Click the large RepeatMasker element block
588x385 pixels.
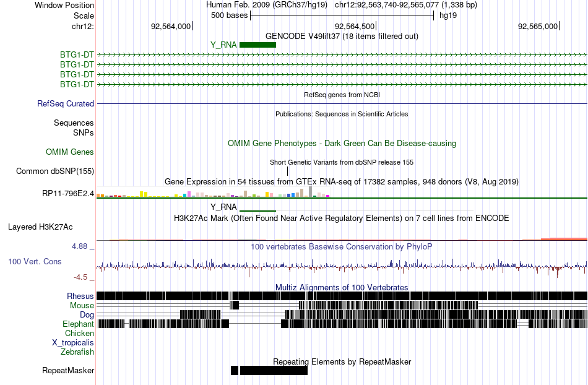pyautogui.click(x=274, y=370)
